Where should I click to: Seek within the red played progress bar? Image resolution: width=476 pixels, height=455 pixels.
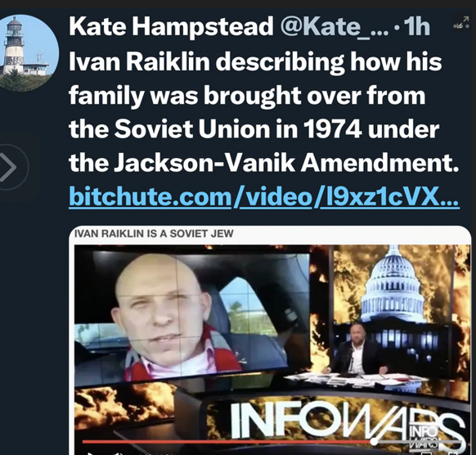227,441
